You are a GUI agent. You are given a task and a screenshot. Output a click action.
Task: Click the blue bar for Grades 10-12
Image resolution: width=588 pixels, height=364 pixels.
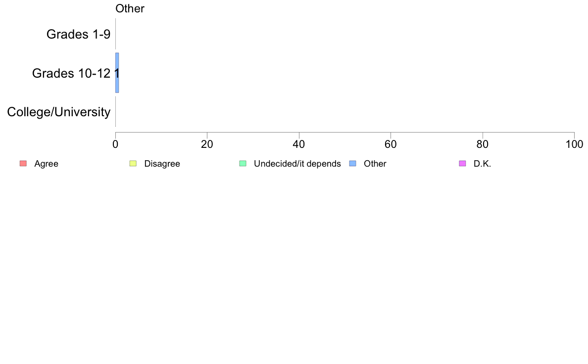pyautogui.click(x=117, y=73)
